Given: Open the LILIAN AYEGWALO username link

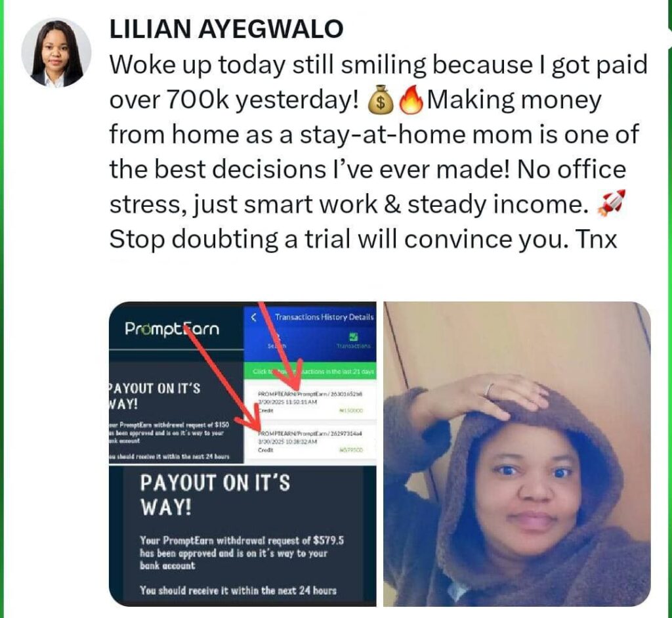Looking at the screenshot, I should tap(226, 29).
